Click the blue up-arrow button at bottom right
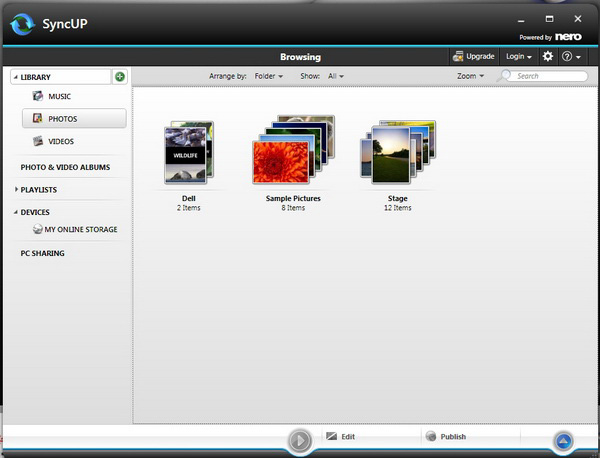The image size is (600, 458). 565,440
